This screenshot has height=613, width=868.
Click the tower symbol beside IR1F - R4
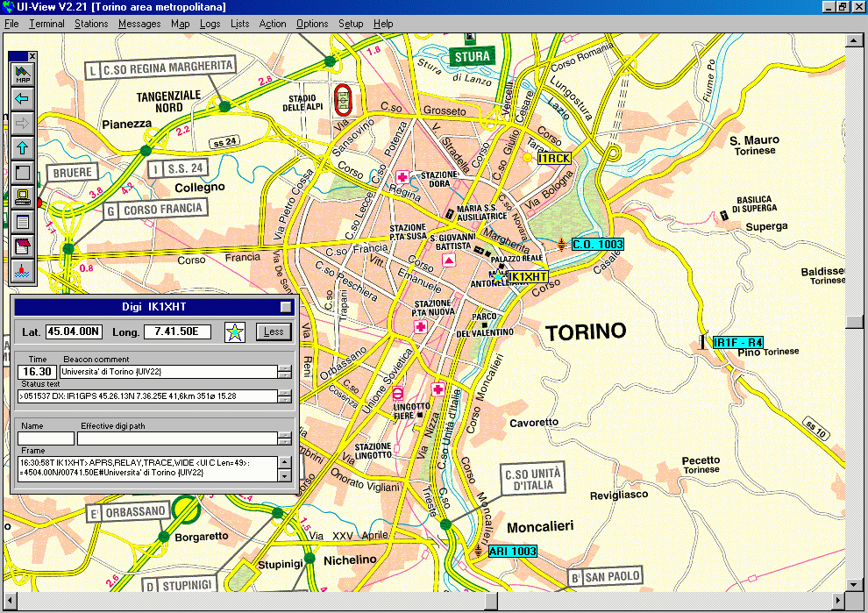[x=703, y=342]
